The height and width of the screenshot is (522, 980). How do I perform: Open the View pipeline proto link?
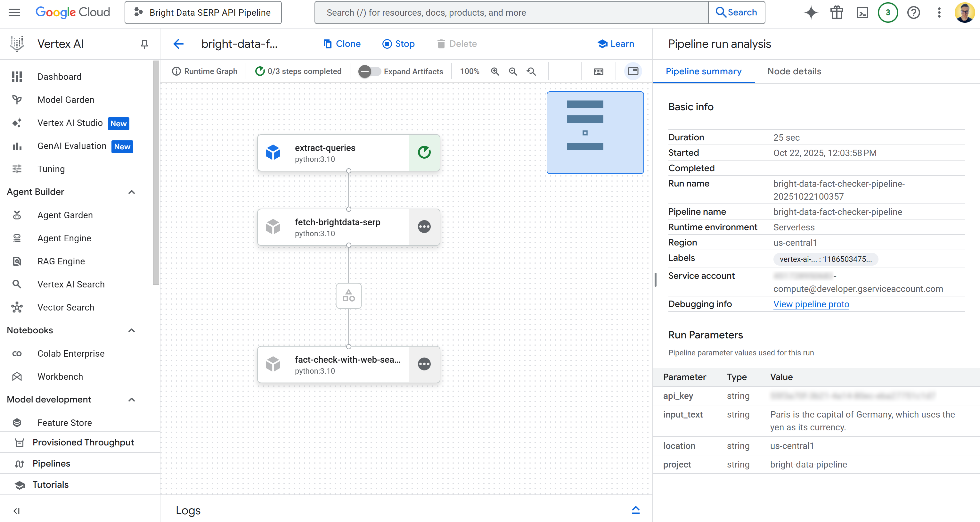tap(811, 304)
